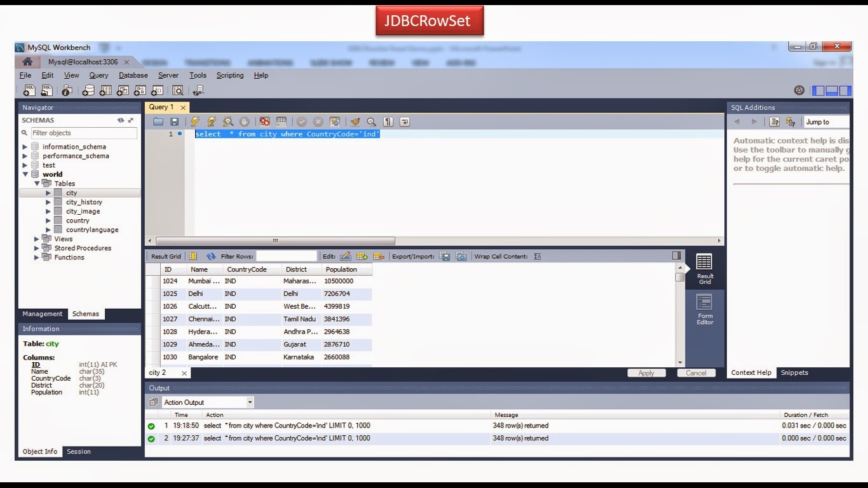Image resolution: width=868 pixels, height=488 pixels.
Task: Refresh result grid arrows icon
Action: 211,256
